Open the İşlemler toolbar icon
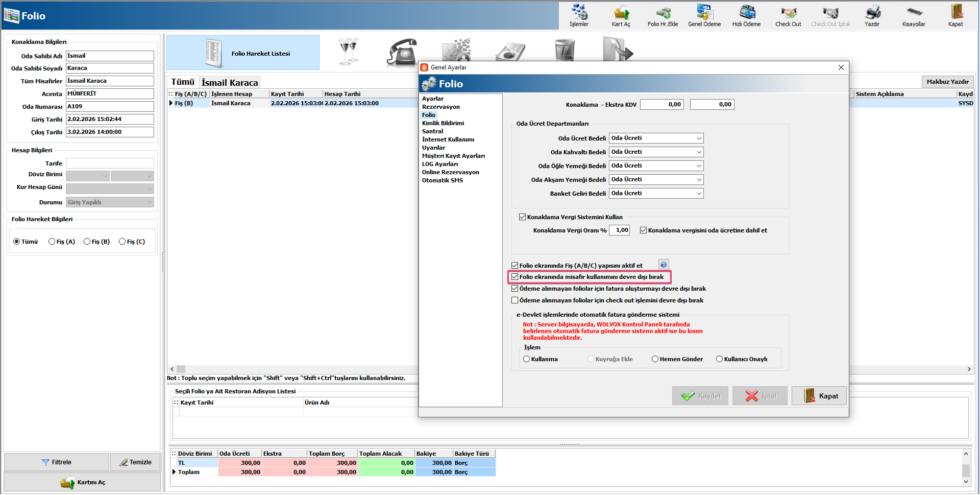The image size is (980, 495). point(579,15)
